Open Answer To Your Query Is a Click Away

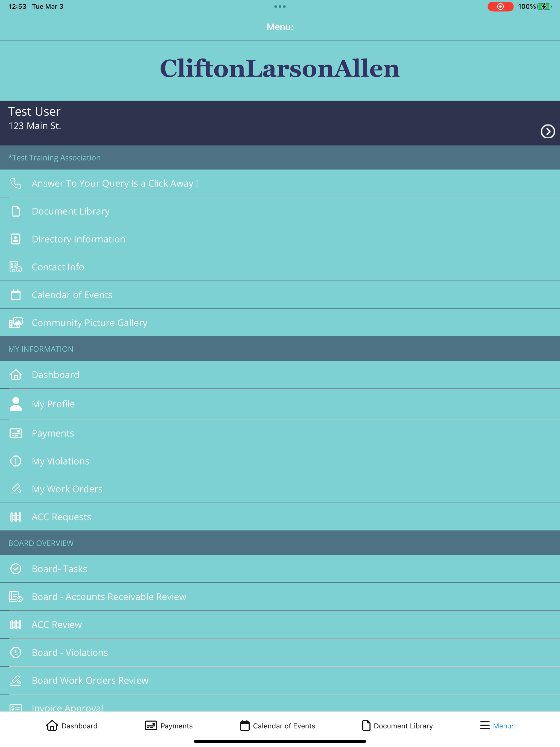click(x=280, y=183)
